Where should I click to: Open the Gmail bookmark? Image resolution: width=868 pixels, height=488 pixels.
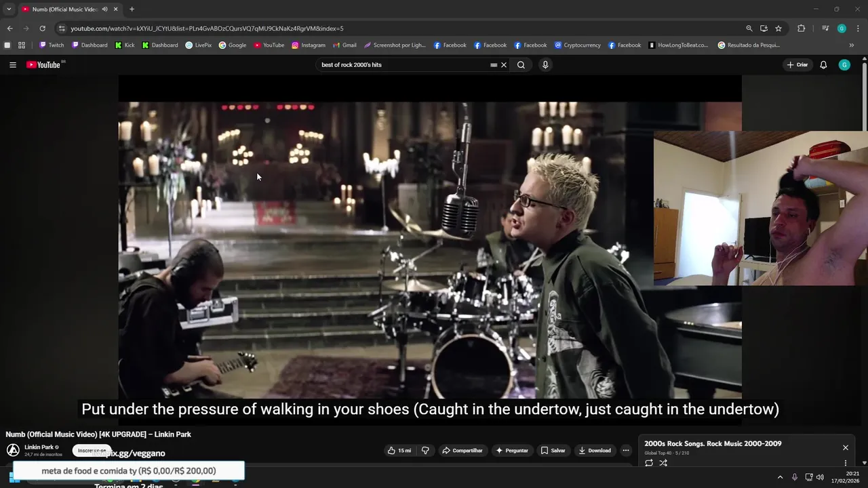344,45
